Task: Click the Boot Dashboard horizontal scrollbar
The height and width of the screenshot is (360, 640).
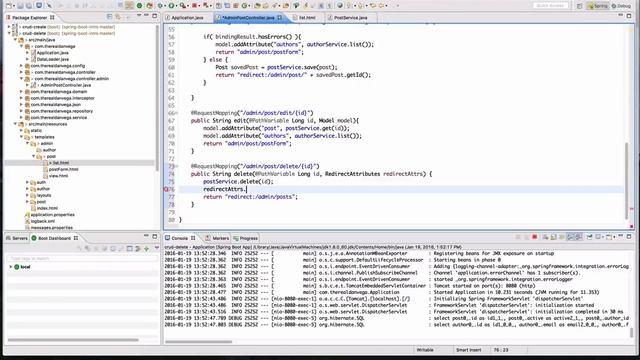Action: [73, 340]
